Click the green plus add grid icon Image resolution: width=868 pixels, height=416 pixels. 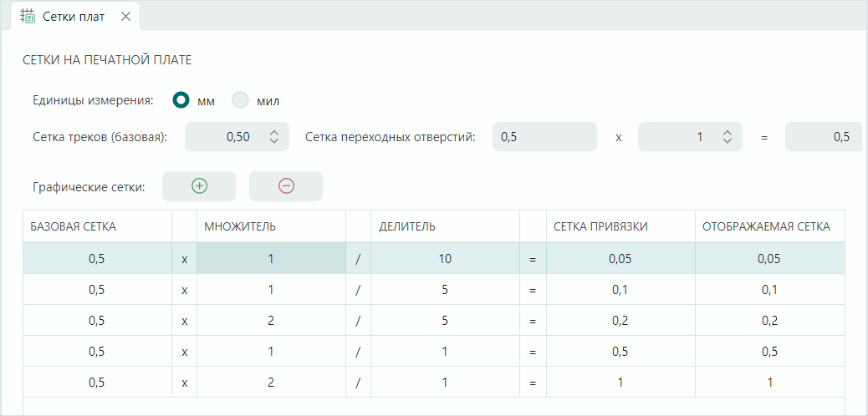point(199,186)
